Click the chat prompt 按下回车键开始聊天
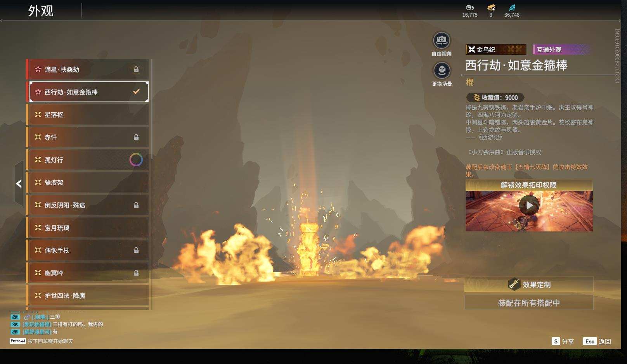The image size is (627, 364). (50, 341)
